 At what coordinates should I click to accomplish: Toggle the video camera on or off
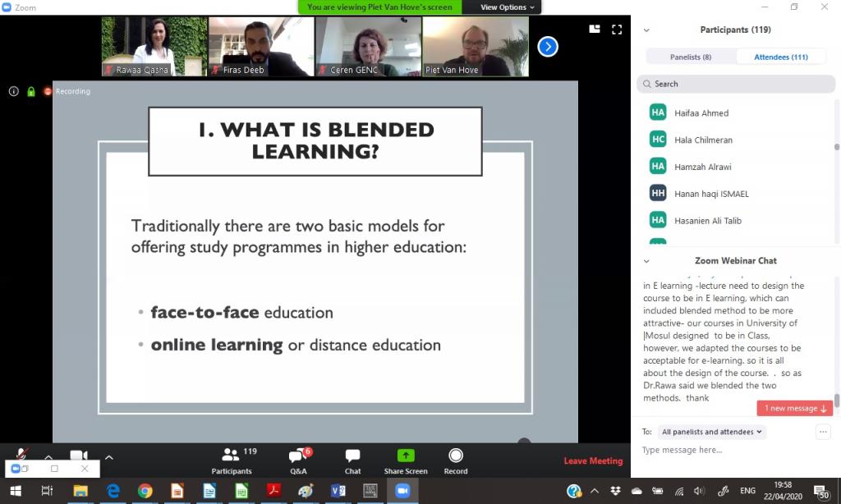tap(78, 456)
